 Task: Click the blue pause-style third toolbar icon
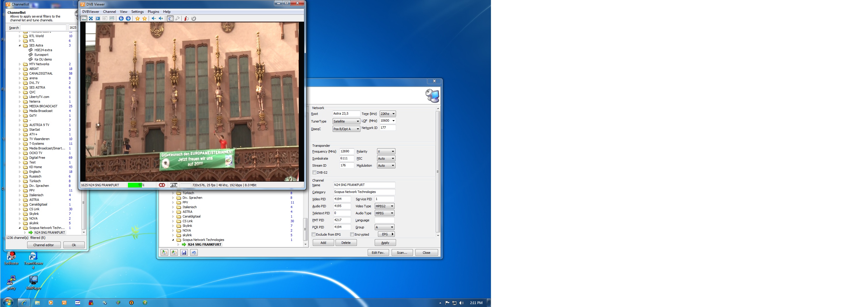click(98, 18)
